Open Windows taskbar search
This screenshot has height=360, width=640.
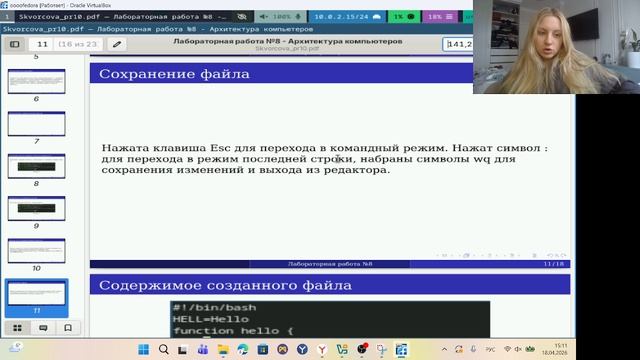point(164,349)
